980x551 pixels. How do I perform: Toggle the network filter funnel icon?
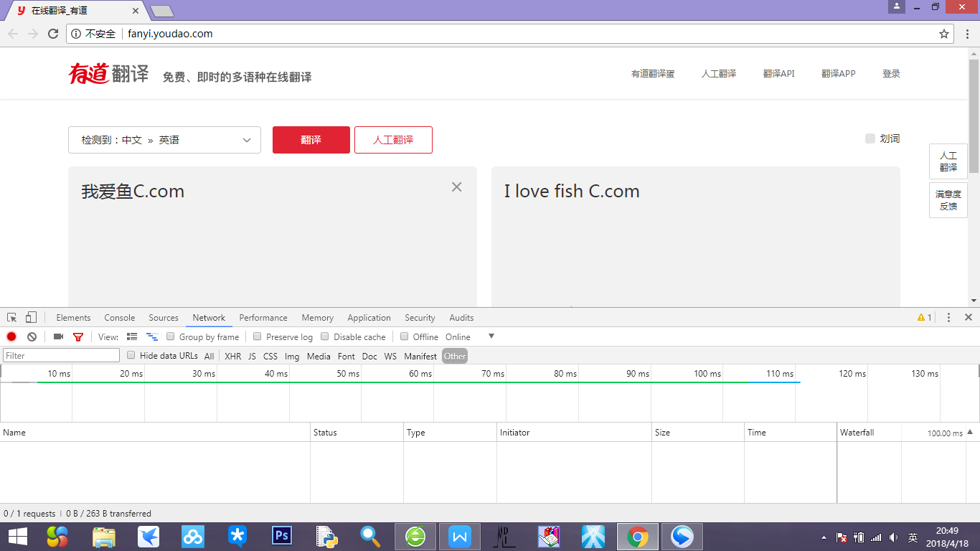[x=78, y=336]
